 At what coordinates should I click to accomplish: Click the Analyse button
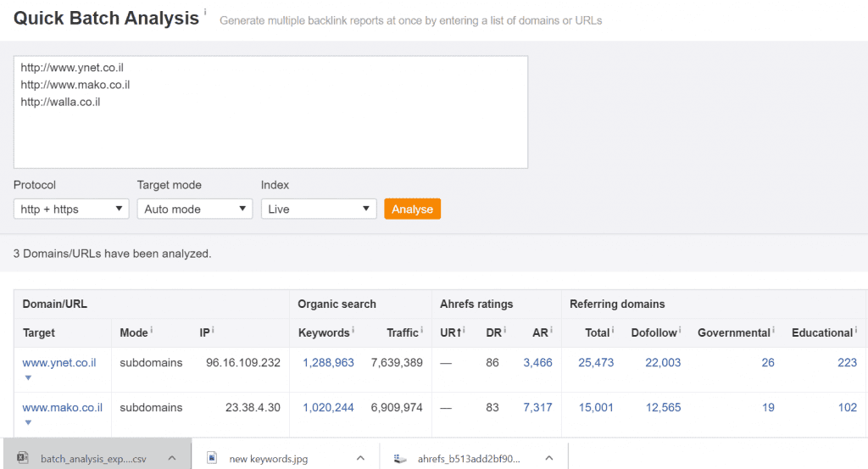point(413,209)
